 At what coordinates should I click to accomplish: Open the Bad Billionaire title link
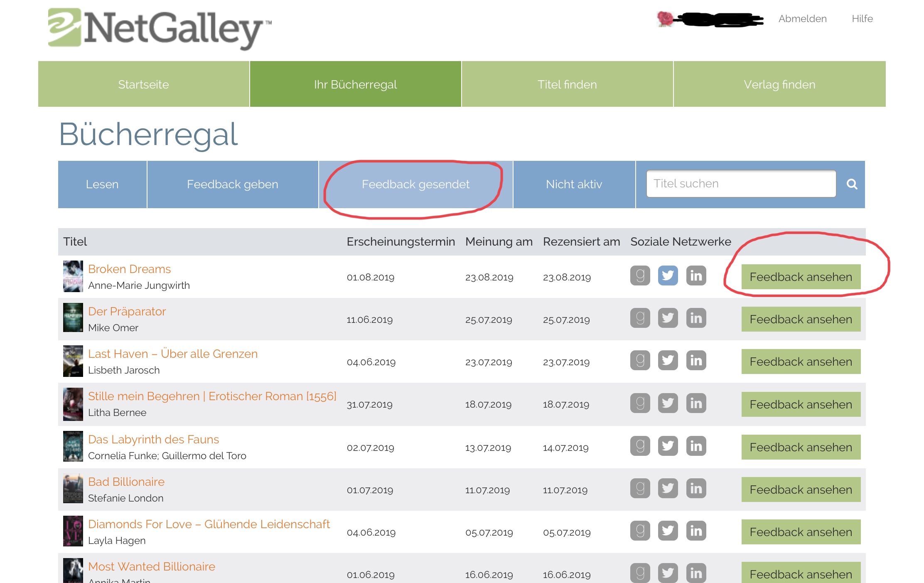click(126, 482)
